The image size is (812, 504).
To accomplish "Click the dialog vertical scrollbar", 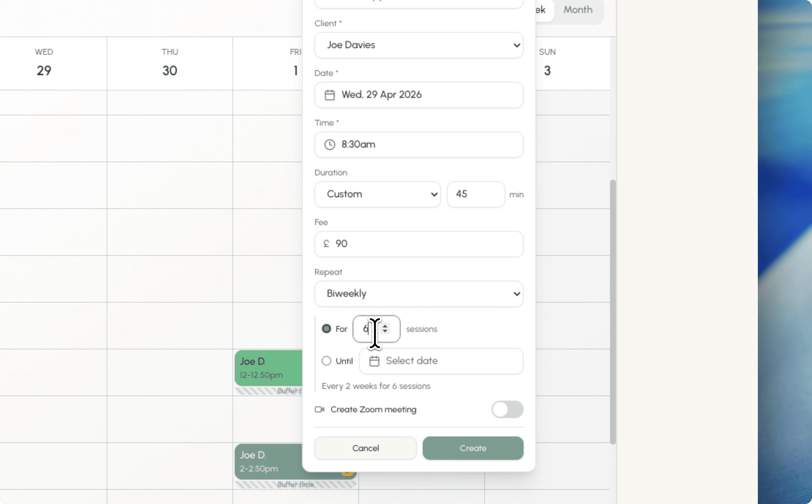I will click(613, 312).
